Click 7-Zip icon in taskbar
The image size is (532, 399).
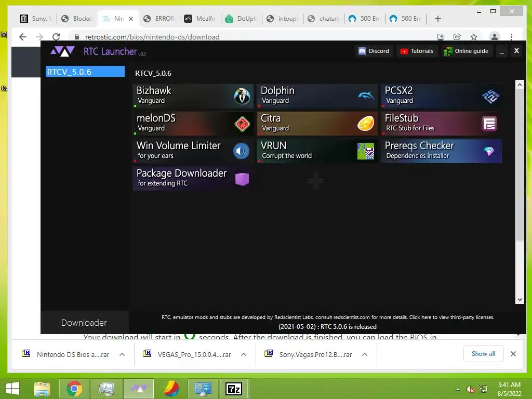(x=234, y=389)
